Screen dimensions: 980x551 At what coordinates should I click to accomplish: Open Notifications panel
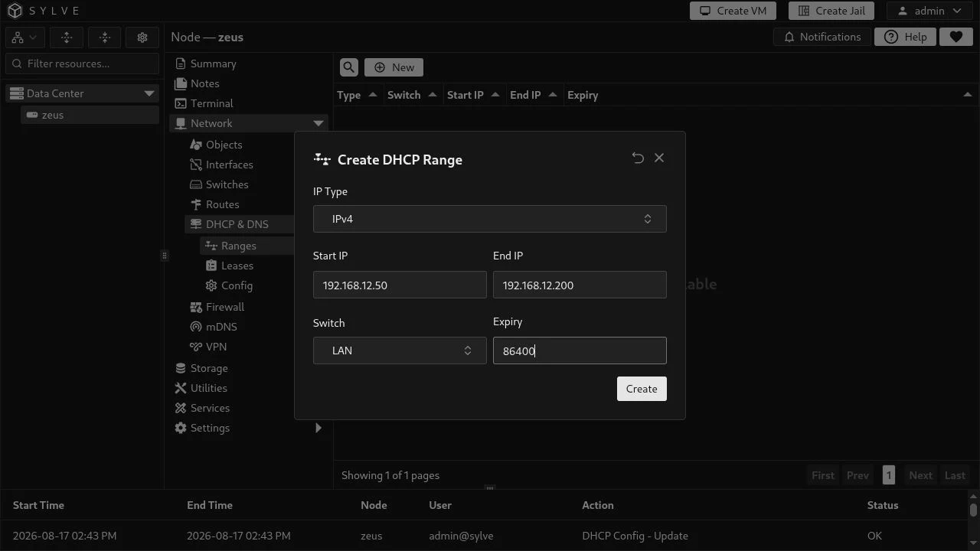pos(822,37)
